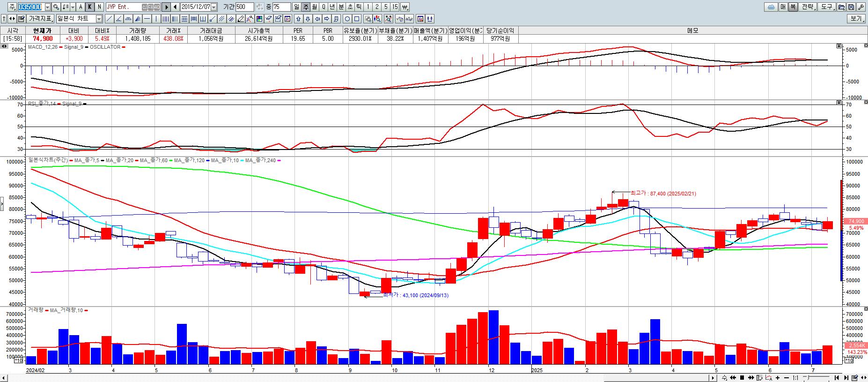This screenshot has width=868, height=382.
Task: Zoom in with the plus icon
Action: tap(778, 377)
